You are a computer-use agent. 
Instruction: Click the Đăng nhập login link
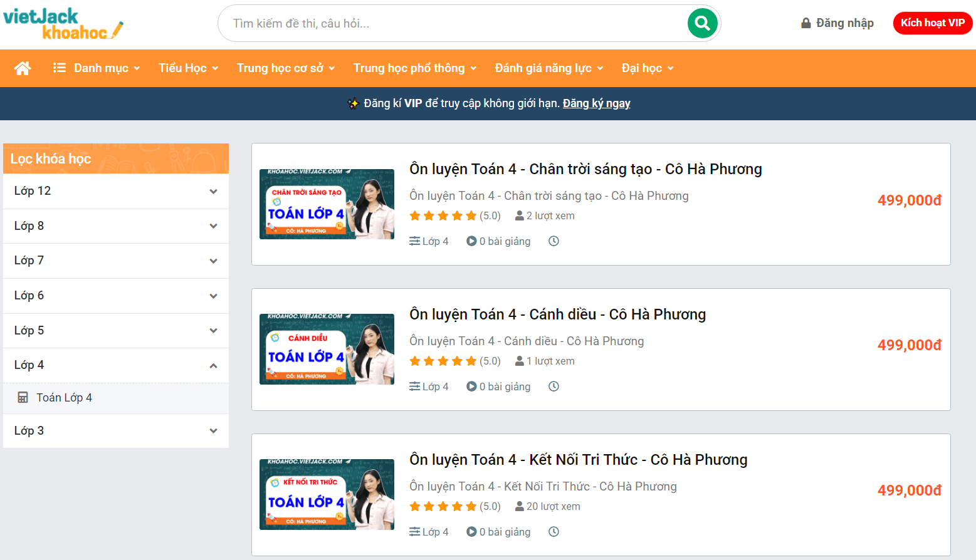click(x=837, y=23)
